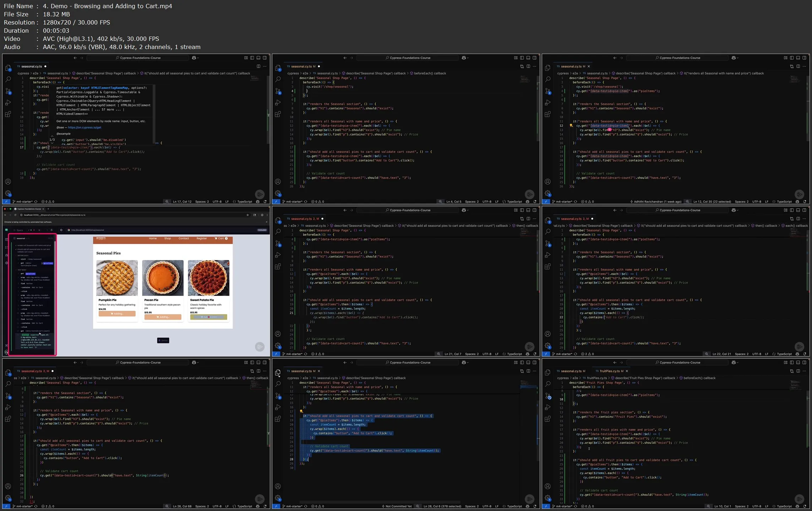Open Manage gear in the Ln 22 window
812x511 pixels.
pos(548,346)
